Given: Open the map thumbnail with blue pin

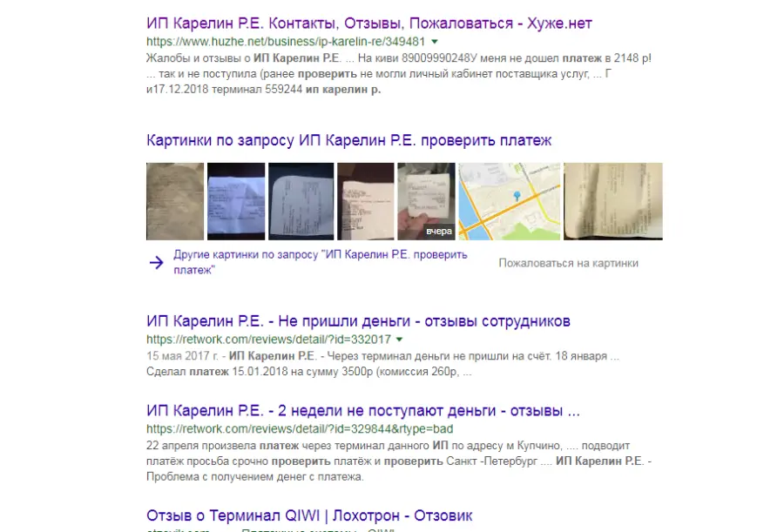Looking at the screenshot, I should (510, 201).
